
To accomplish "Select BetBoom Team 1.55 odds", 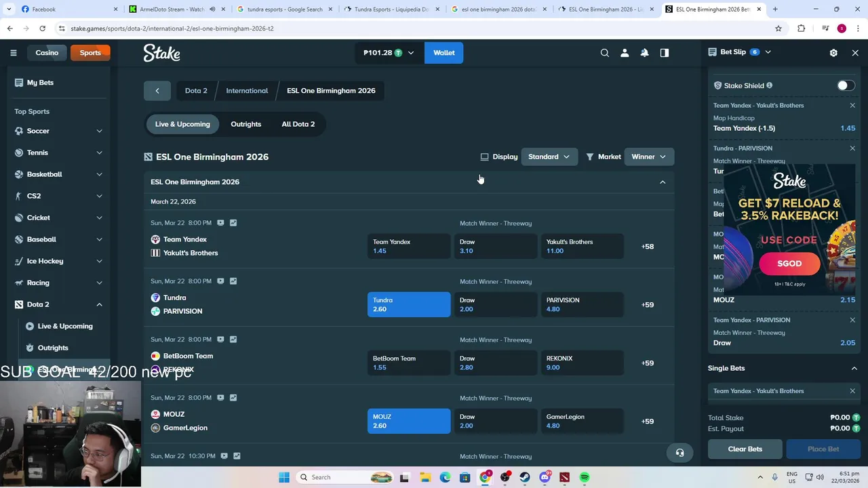I will pyautogui.click(x=409, y=363).
